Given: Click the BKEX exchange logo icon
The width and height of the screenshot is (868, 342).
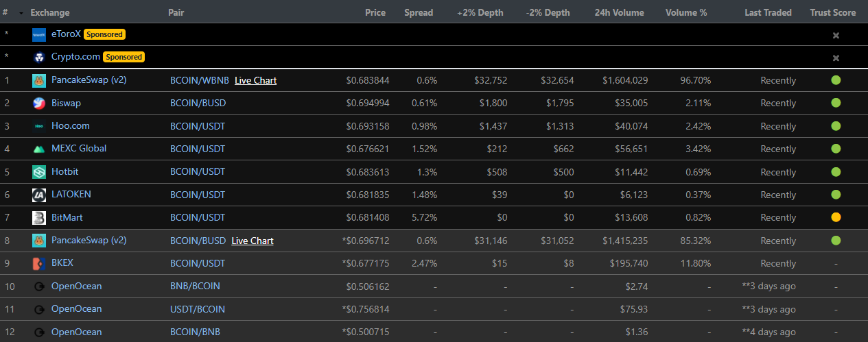Looking at the screenshot, I should click(39, 263).
